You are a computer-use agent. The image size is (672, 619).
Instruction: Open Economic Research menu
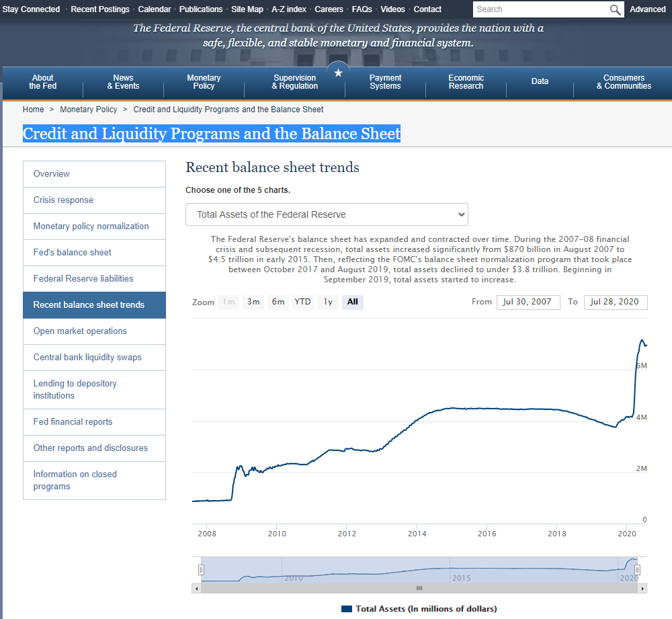tap(466, 82)
